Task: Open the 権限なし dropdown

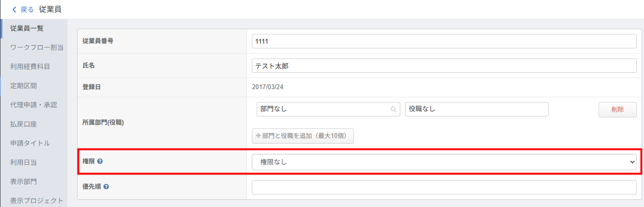Action: point(444,162)
